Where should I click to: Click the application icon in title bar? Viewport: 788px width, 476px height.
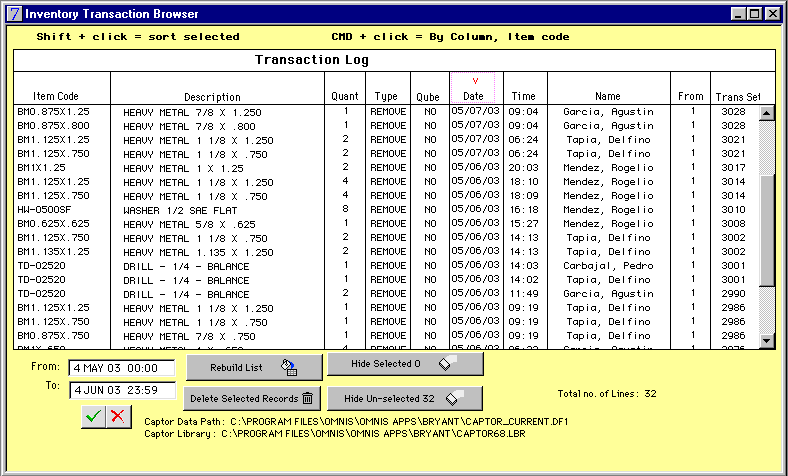tap(12, 14)
